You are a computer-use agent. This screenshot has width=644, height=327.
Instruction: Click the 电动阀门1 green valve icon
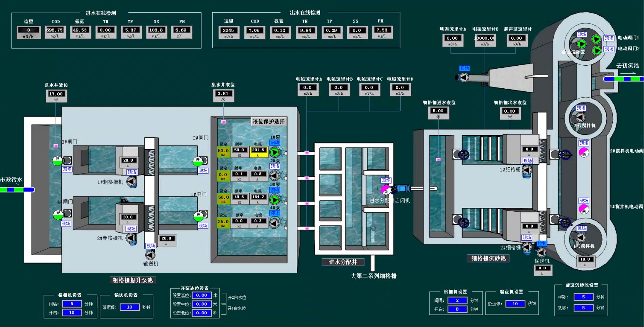point(596,39)
